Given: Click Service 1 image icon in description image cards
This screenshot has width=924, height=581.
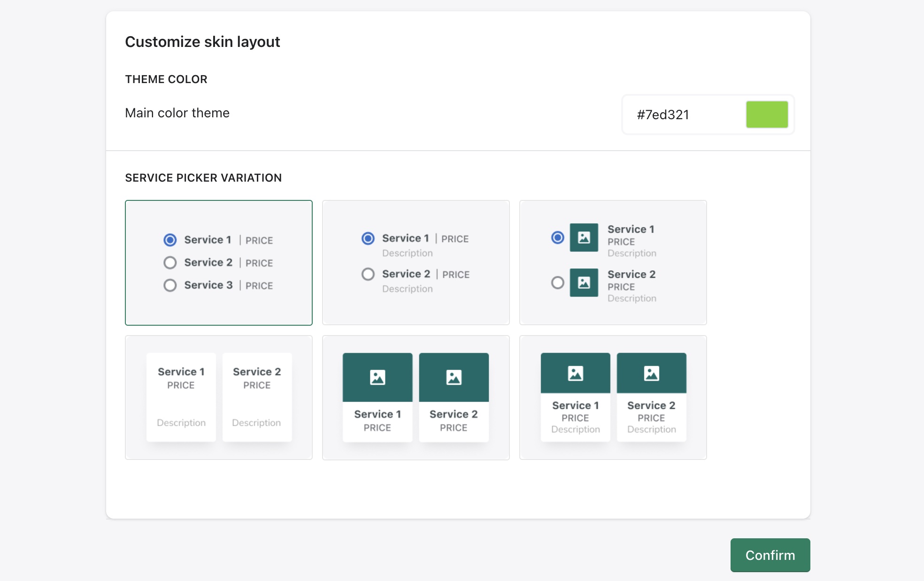Looking at the screenshot, I should point(575,374).
